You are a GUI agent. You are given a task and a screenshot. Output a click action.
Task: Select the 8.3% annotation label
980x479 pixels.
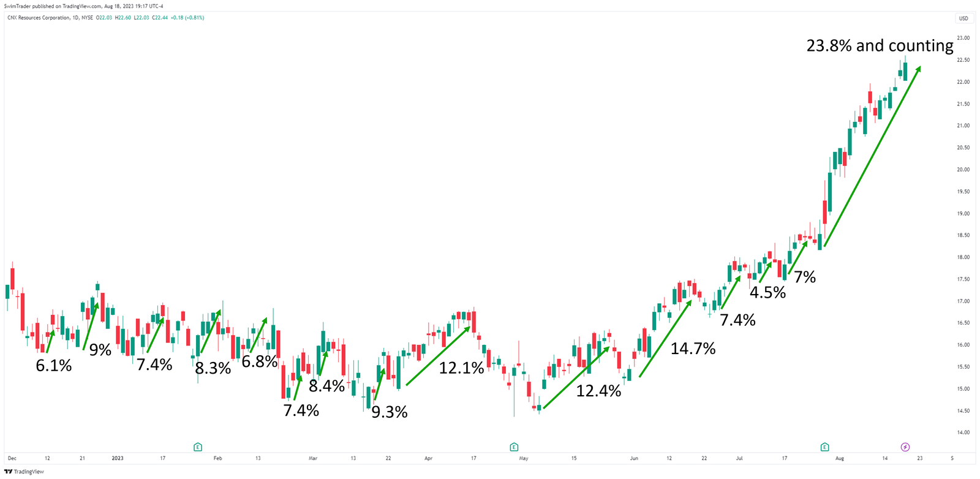click(213, 368)
